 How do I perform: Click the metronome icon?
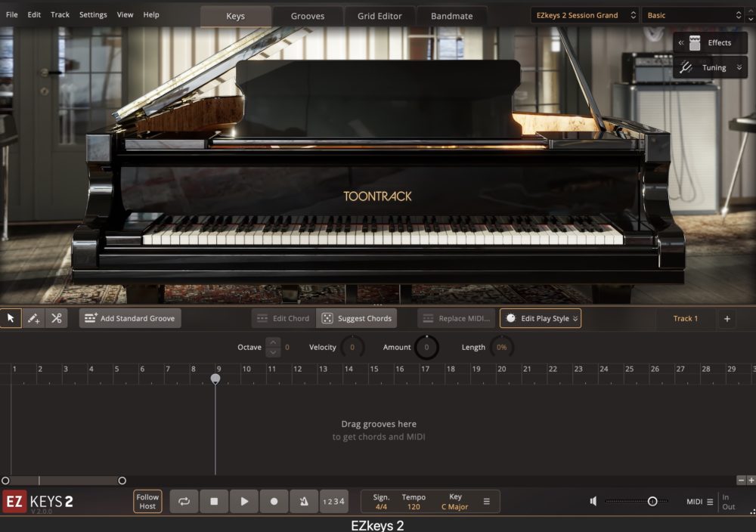[303, 501]
